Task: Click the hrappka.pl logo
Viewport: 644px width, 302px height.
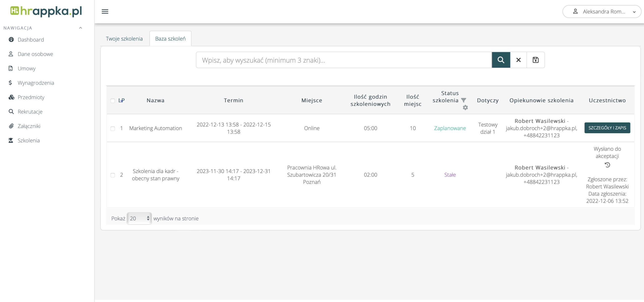Action: (46, 11)
